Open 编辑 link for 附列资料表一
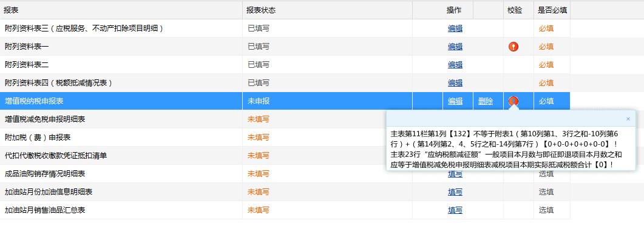The image size is (644, 226). (455, 47)
